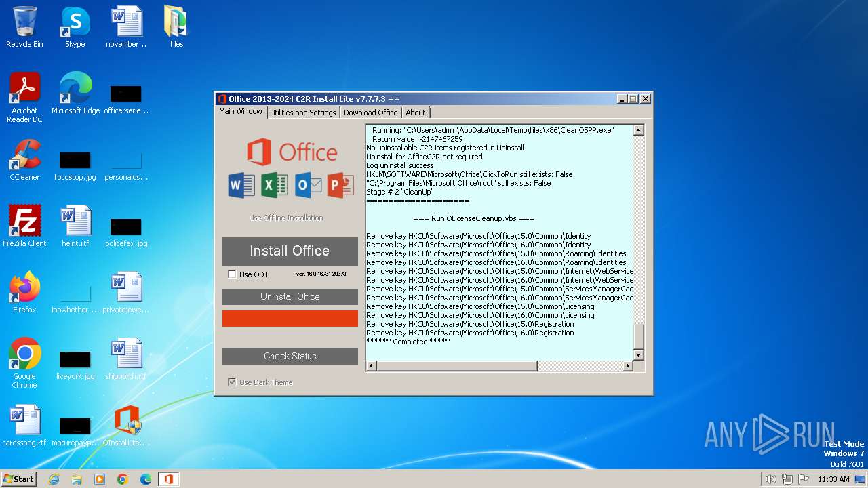Select the maturepayp file icon
Image resolution: width=868 pixels, height=488 pixels.
(x=75, y=431)
